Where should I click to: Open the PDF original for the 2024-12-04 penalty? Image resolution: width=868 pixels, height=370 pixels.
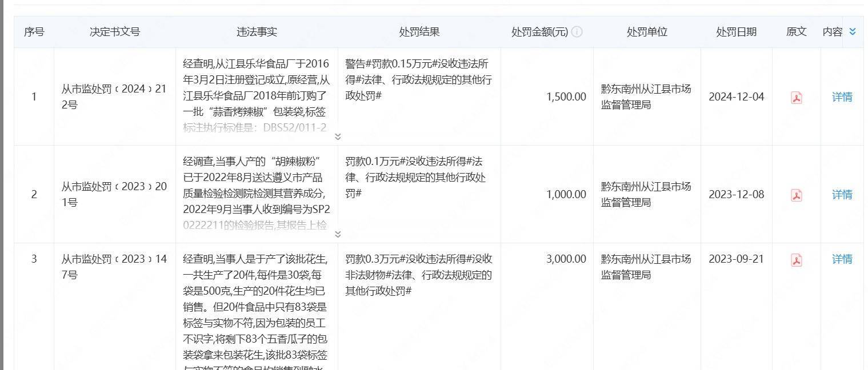click(796, 97)
